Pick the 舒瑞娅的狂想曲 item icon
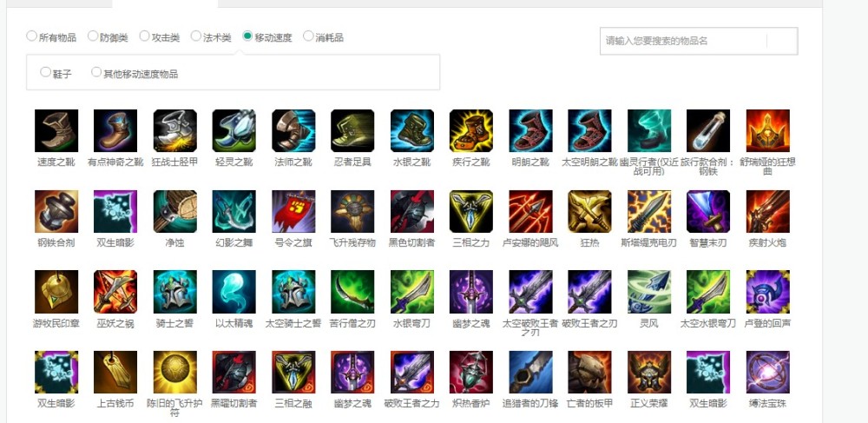This screenshot has width=868, height=423. coord(768,130)
